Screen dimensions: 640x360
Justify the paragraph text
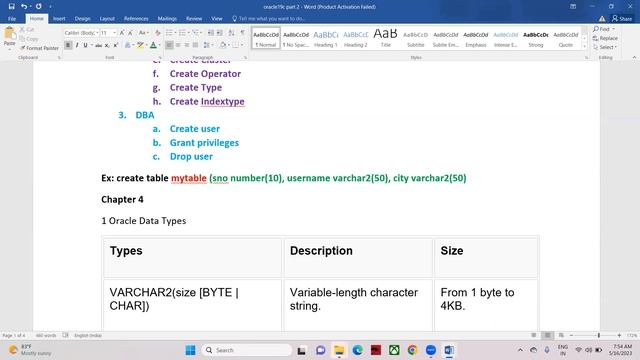(x=195, y=45)
